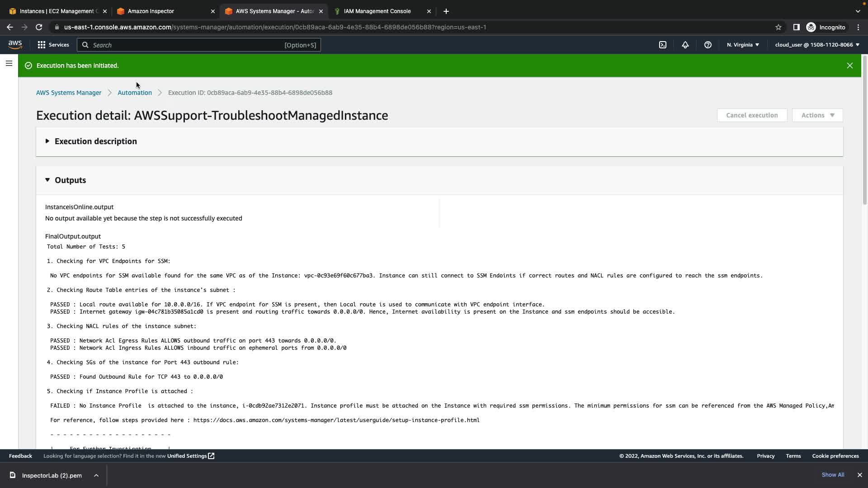Open the help question-mark icon
The image size is (868, 488).
708,45
